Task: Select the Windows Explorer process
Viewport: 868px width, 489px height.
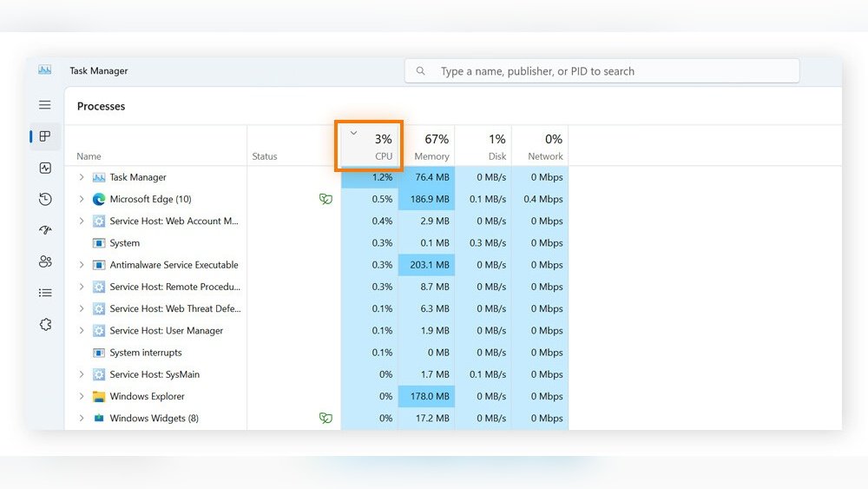Action: pos(147,396)
